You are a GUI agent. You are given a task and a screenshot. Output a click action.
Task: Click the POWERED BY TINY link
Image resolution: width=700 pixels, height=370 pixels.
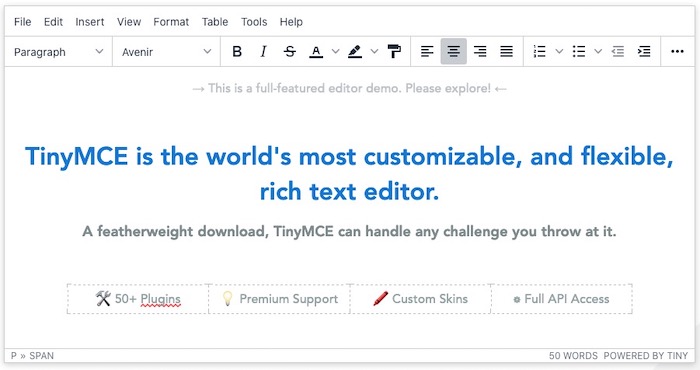click(x=646, y=356)
